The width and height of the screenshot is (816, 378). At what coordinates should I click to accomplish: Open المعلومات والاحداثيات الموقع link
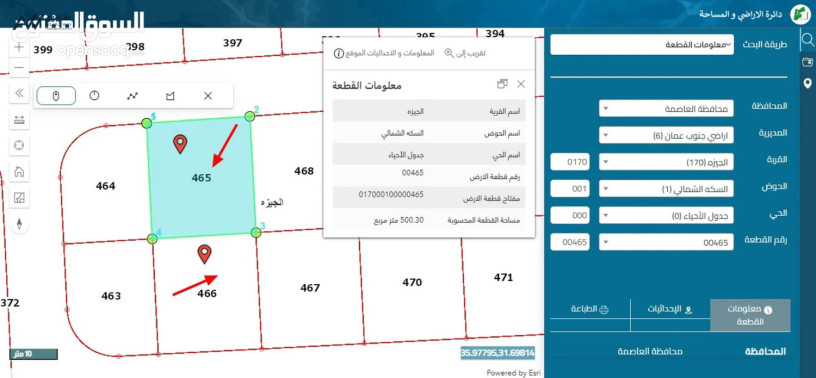384,53
